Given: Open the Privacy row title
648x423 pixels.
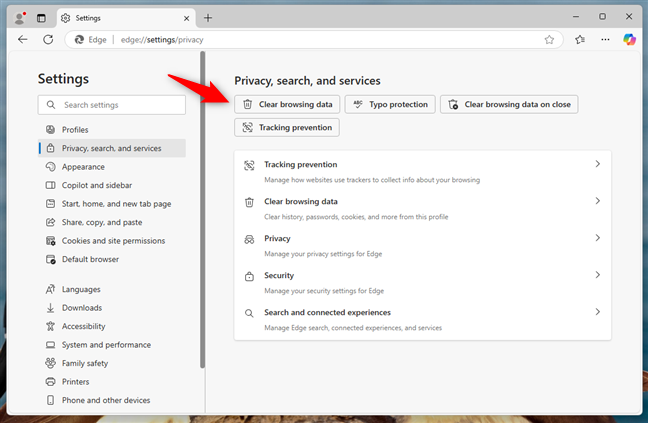Looking at the screenshot, I should tap(277, 238).
